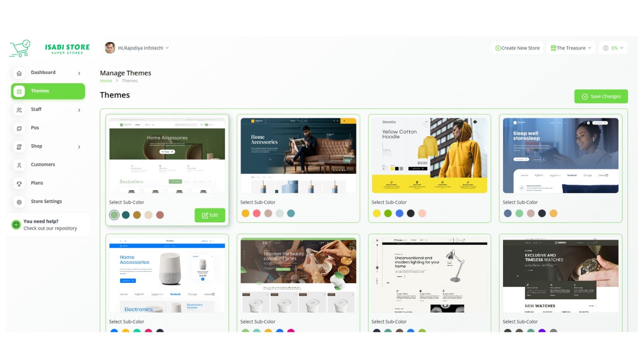Click the Pos icon in sidebar
This screenshot has width=644, height=362.
[19, 128]
